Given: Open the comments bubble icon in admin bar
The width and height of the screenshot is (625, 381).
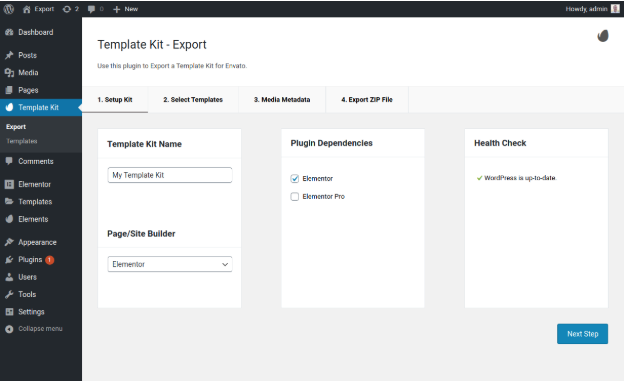Looking at the screenshot, I should (x=96, y=9).
